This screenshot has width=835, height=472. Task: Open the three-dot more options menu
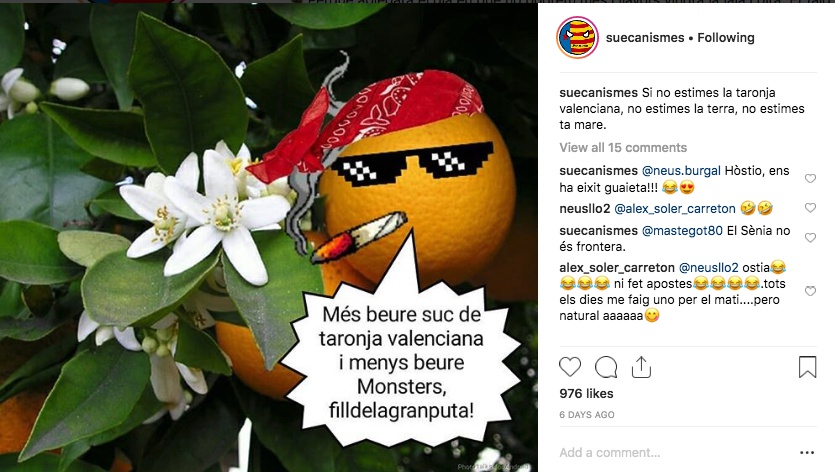pos(807,453)
